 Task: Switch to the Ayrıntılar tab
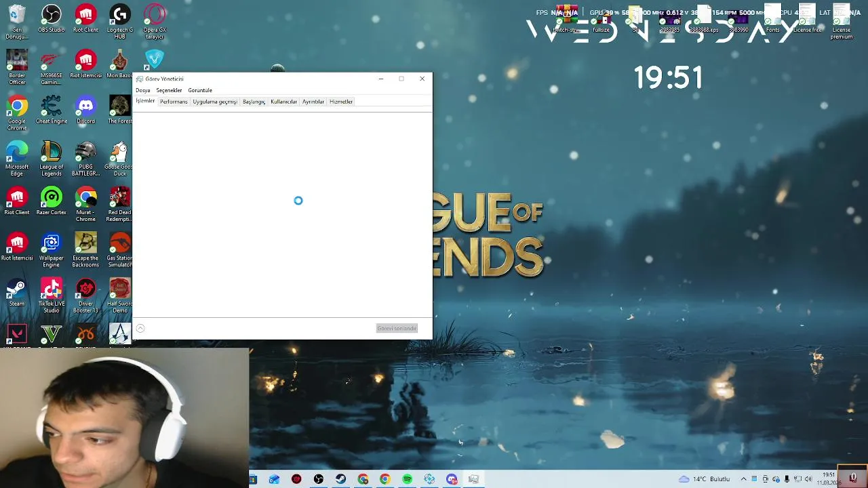(x=313, y=102)
